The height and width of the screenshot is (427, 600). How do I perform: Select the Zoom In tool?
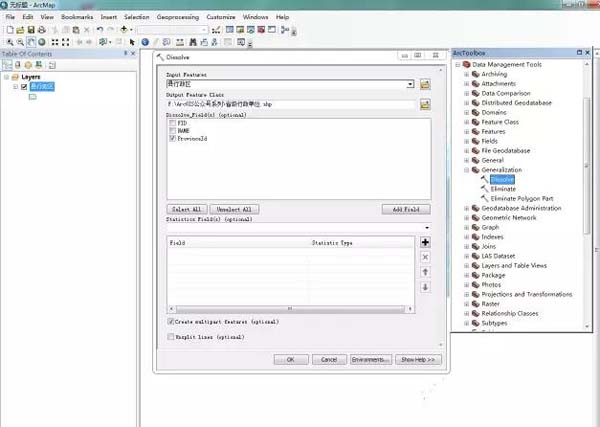click(x=10, y=42)
